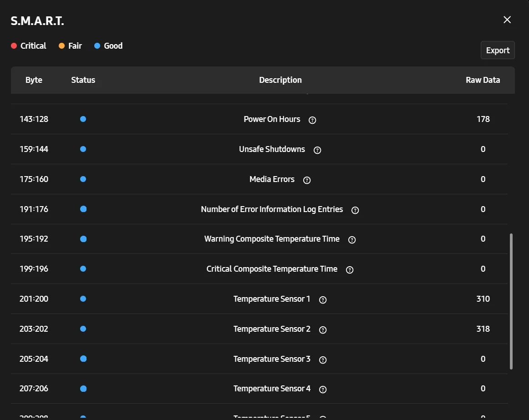Show info for Warning Composite Temperature Time
Image resolution: width=529 pixels, height=420 pixels.
click(x=352, y=240)
